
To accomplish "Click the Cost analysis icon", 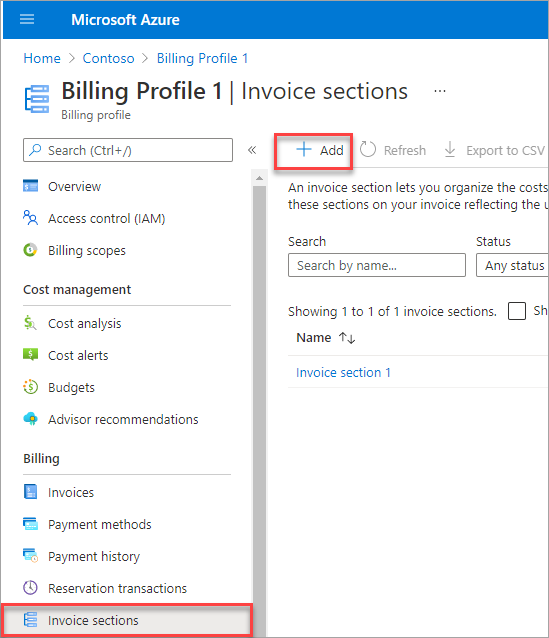I will pyautogui.click(x=31, y=323).
